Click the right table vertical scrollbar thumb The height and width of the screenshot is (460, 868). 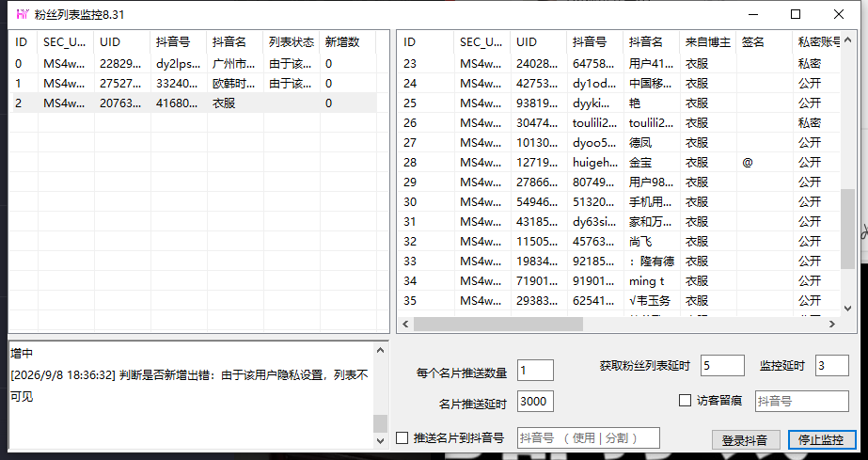(x=847, y=229)
